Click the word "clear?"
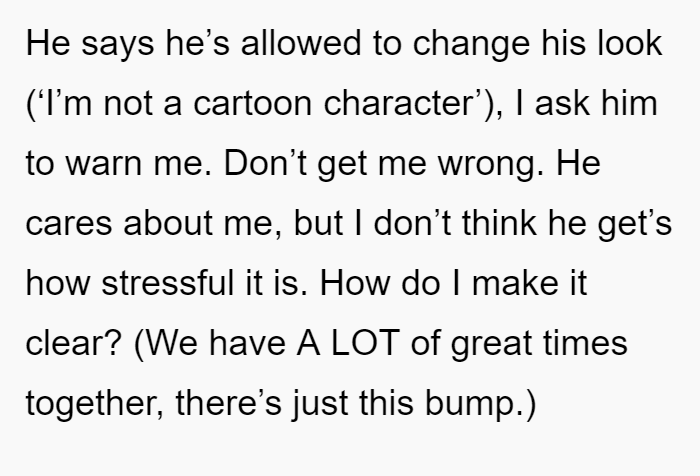 pyautogui.click(x=74, y=343)
